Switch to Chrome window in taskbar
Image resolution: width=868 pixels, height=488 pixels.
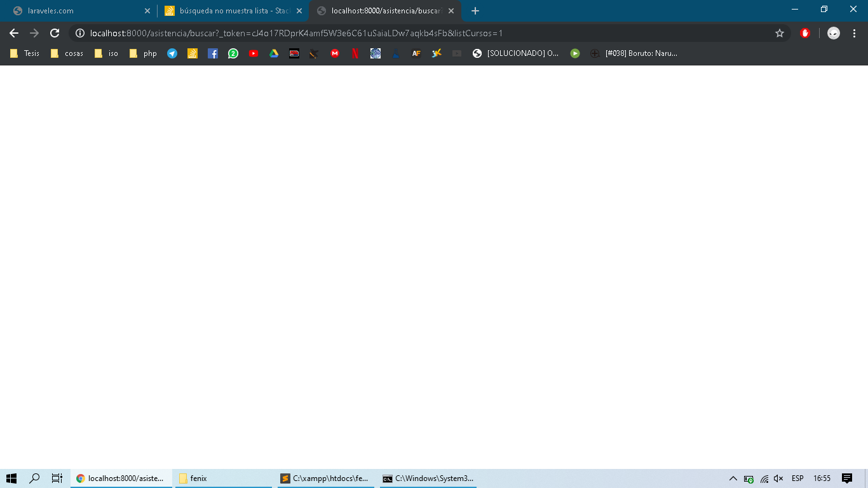[x=121, y=478]
